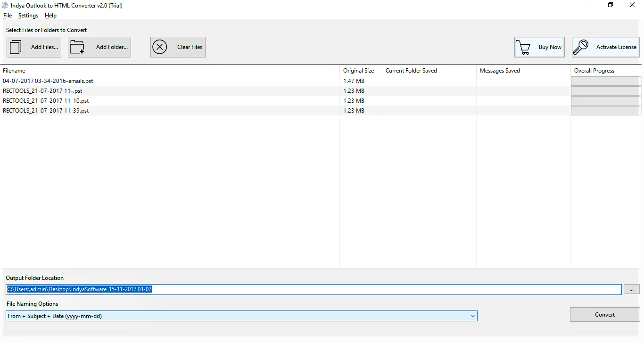
Task: Sort by the Original Size column header
Action: [x=361, y=71]
